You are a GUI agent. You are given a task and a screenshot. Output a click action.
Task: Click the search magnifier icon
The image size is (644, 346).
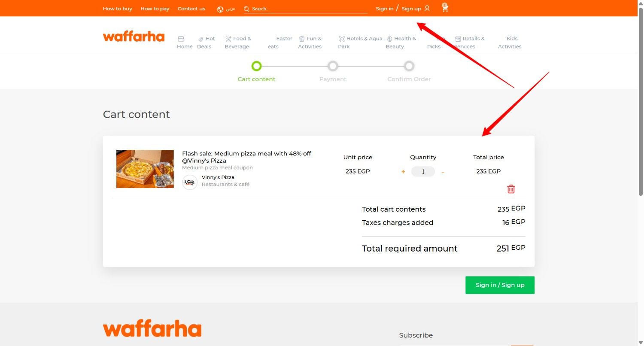[246, 9]
